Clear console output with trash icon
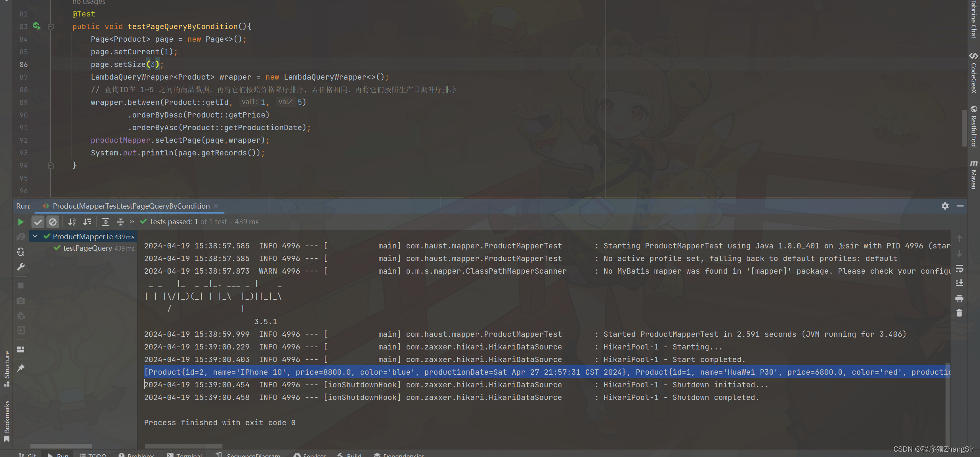Screen dimensions: 980x457 959,313
